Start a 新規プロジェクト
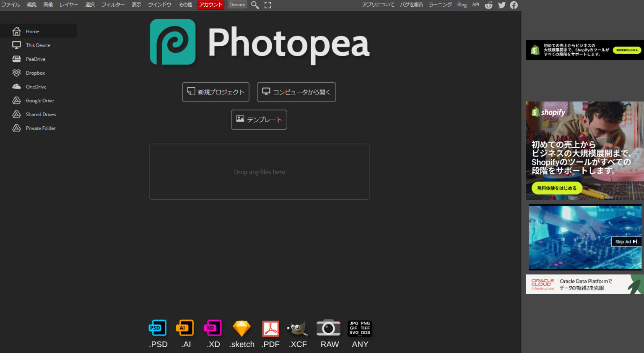 [x=216, y=92]
